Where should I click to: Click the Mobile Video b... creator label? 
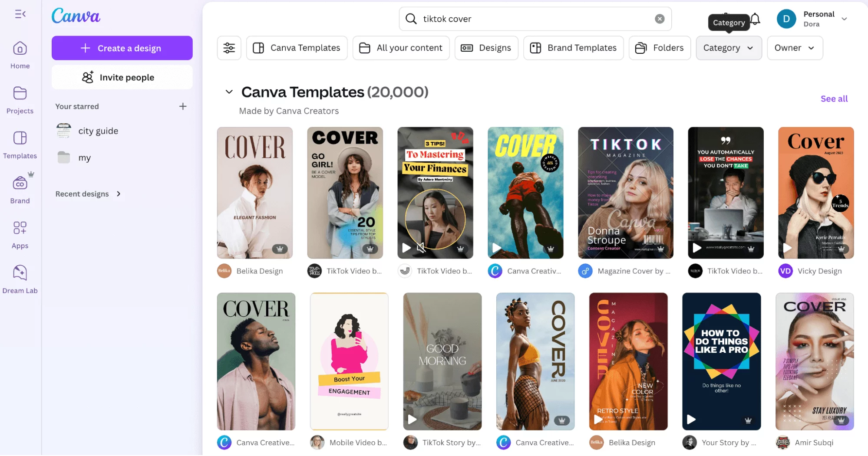pos(358,443)
